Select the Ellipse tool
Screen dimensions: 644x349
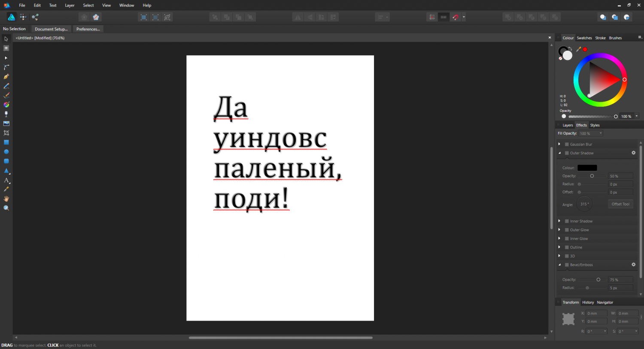(6, 152)
